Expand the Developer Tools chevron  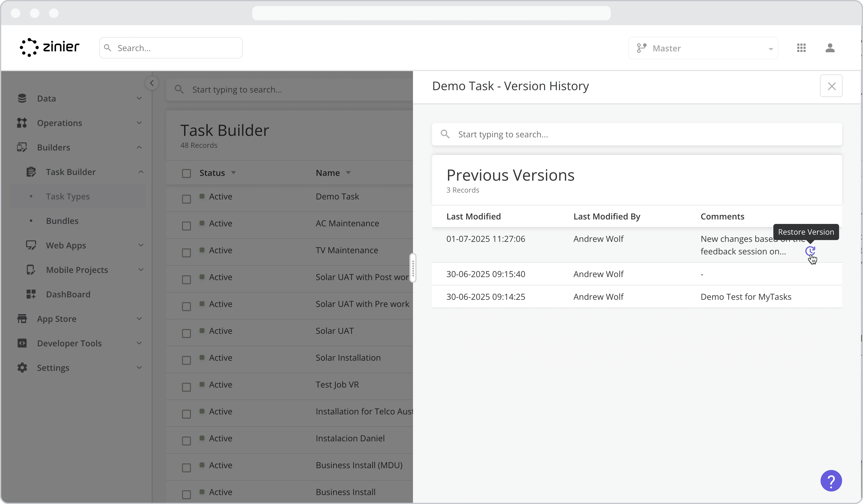(139, 343)
